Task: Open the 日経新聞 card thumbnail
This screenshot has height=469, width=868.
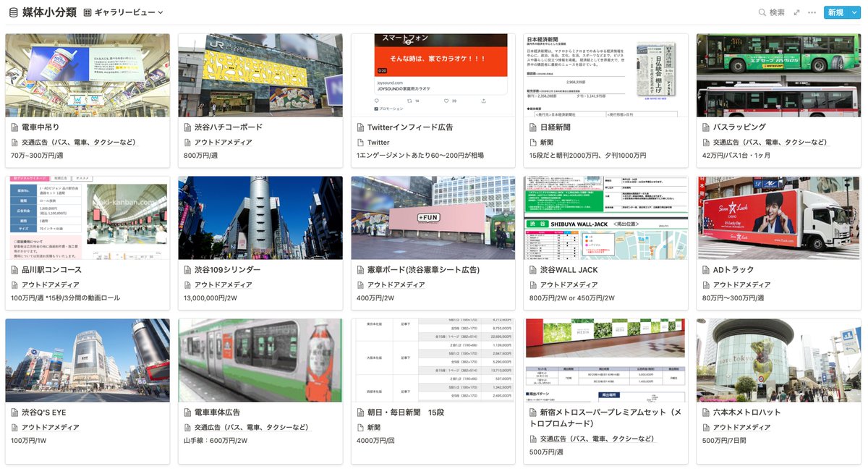Action: pyautogui.click(x=606, y=75)
